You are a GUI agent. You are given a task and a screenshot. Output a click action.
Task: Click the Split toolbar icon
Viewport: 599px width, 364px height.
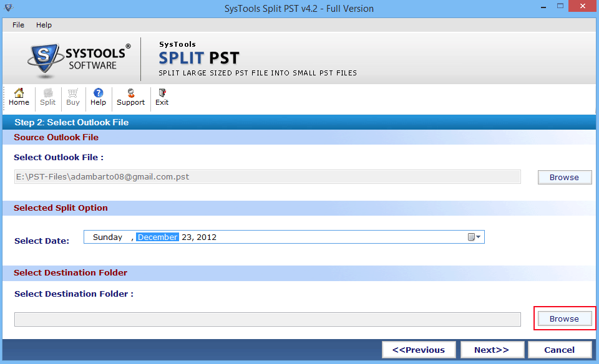(48, 97)
